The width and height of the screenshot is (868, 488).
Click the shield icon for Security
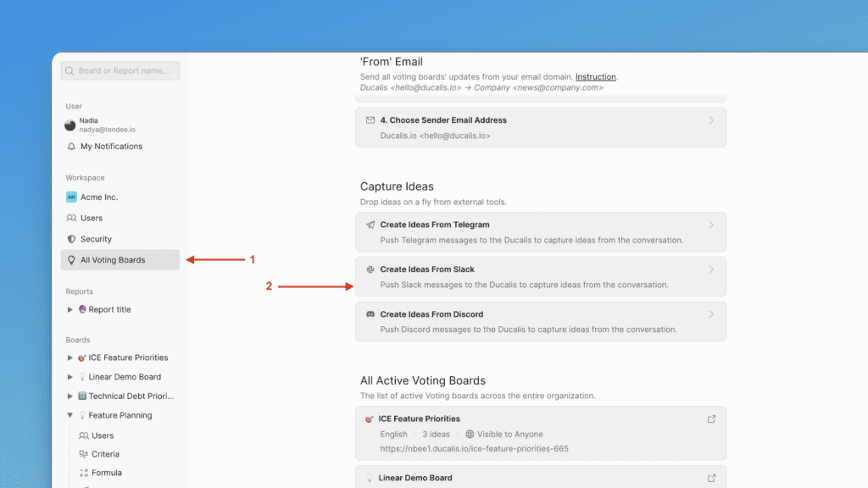[71, 239]
